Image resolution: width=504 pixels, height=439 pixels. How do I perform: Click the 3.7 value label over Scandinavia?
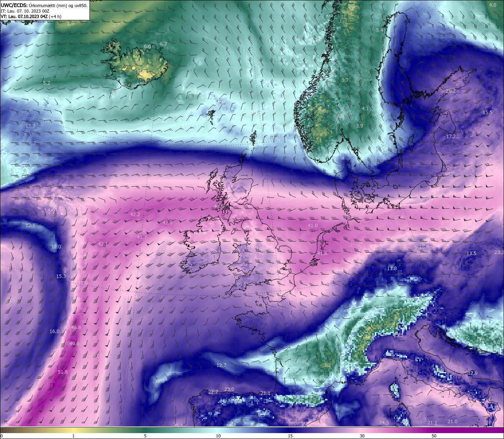coord(345,80)
